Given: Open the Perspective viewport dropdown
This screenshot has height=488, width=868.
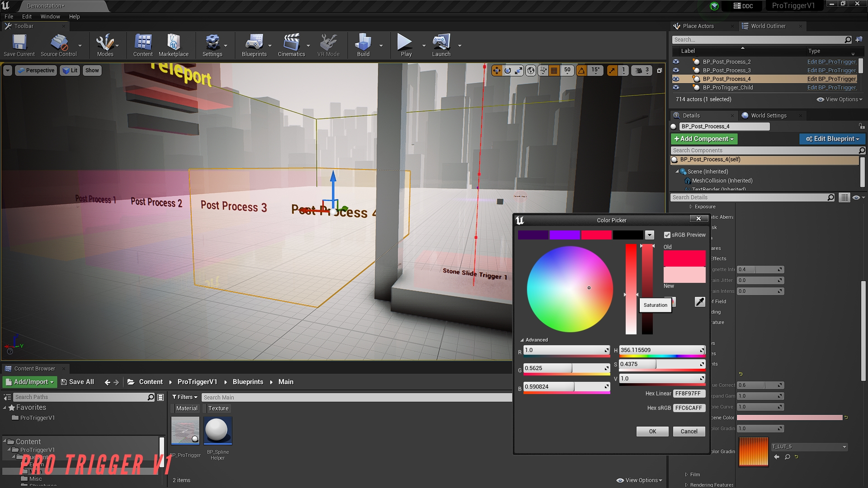Looking at the screenshot, I should pyautogui.click(x=36, y=70).
